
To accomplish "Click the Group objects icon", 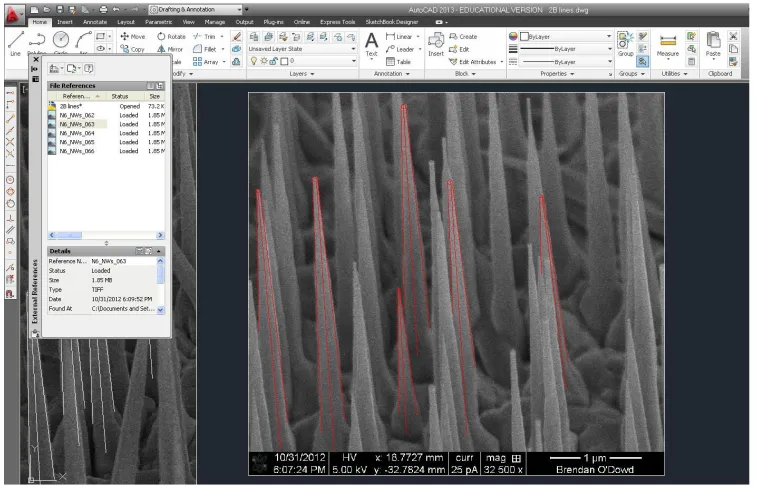I will pyautogui.click(x=625, y=44).
